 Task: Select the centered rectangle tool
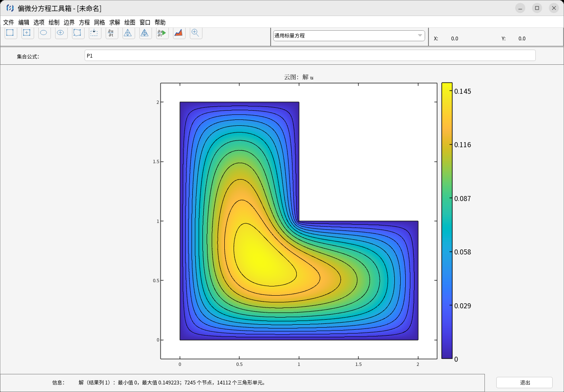pyautogui.click(x=27, y=33)
